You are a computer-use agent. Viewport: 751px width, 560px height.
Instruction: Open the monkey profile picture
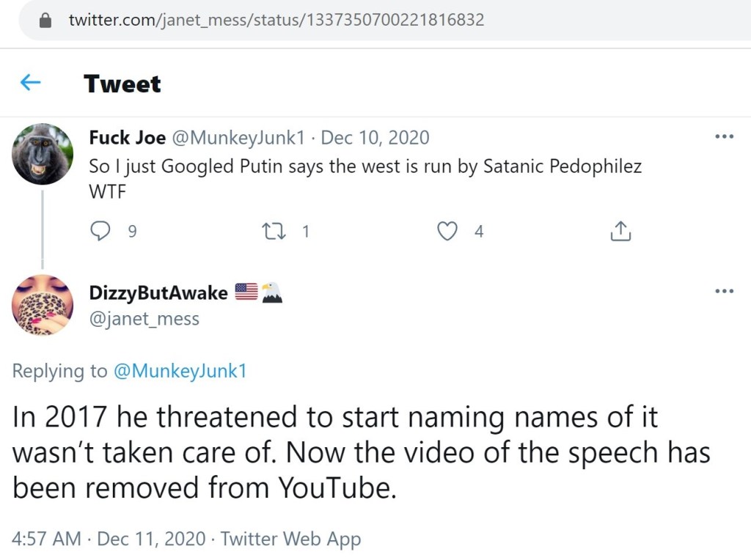tap(43, 154)
